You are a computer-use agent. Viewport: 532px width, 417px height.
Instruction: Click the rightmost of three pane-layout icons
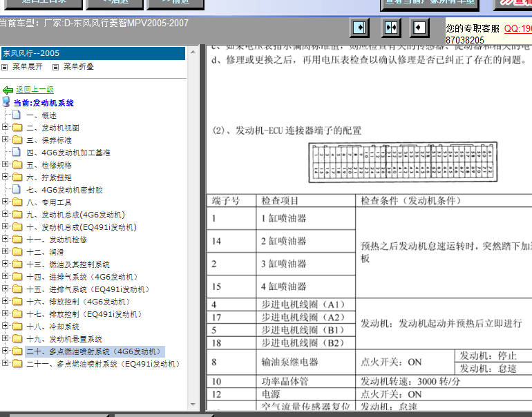coord(419,28)
